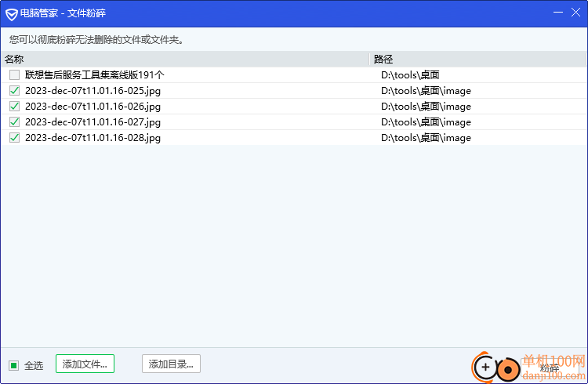Viewport: 588px width, 384px height.
Task: Toggle the 全选 select-all checkbox
Action: pyautogui.click(x=14, y=365)
